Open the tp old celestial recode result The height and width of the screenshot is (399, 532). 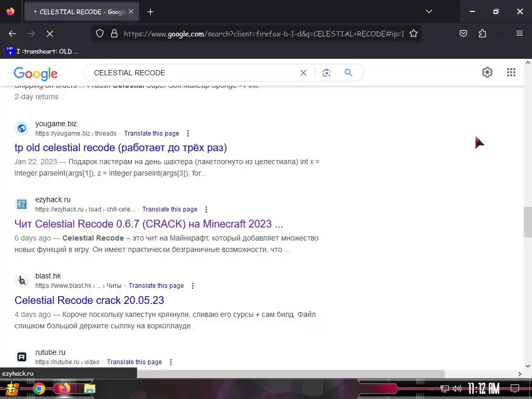pyautogui.click(x=121, y=148)
